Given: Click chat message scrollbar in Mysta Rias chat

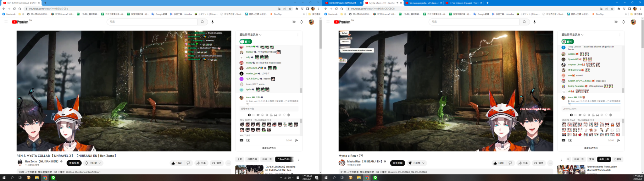Looking at the screenshot, I should [623, 90].
